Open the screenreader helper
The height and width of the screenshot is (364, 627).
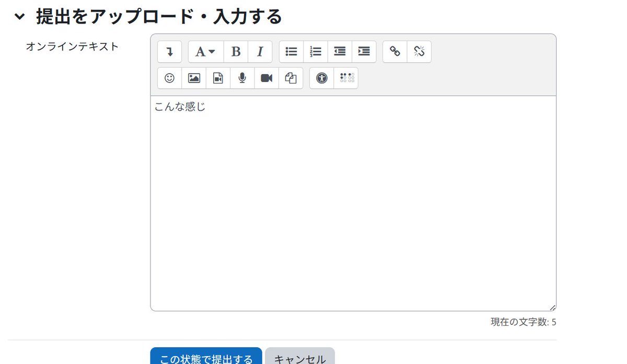pos(346,77)
